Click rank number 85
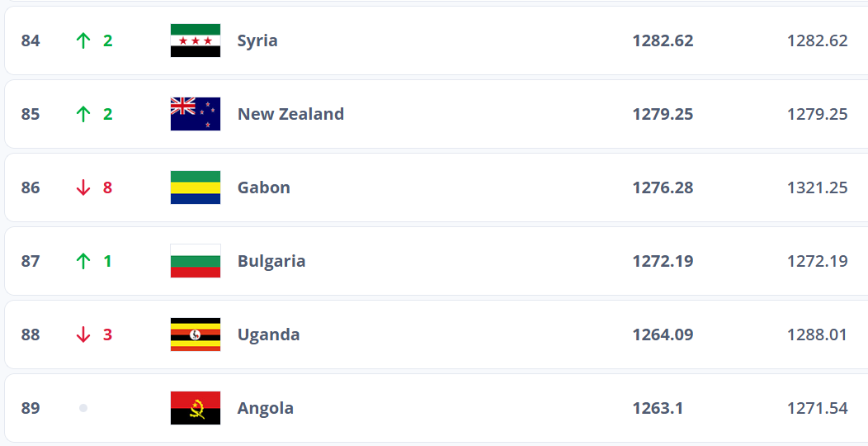 31,114
